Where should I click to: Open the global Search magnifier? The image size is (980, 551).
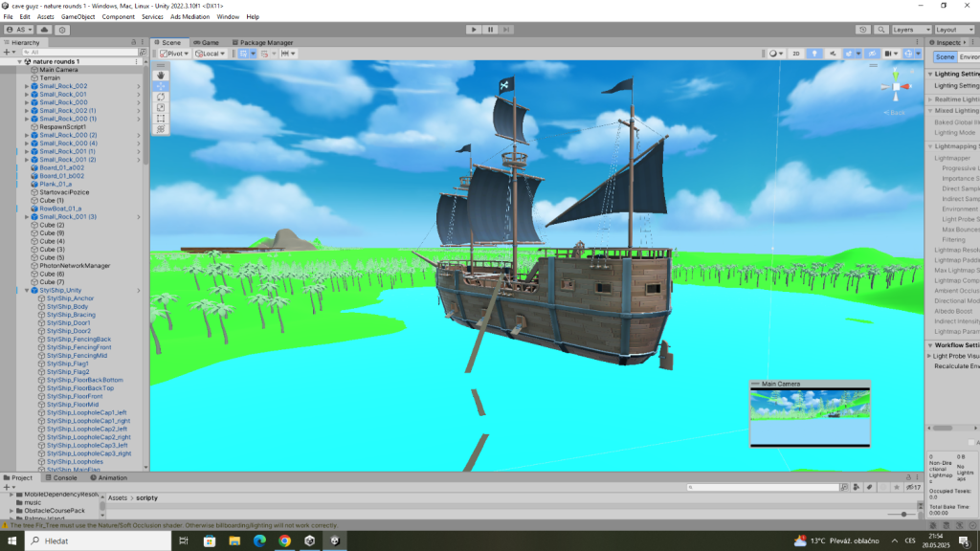point(881,30)
